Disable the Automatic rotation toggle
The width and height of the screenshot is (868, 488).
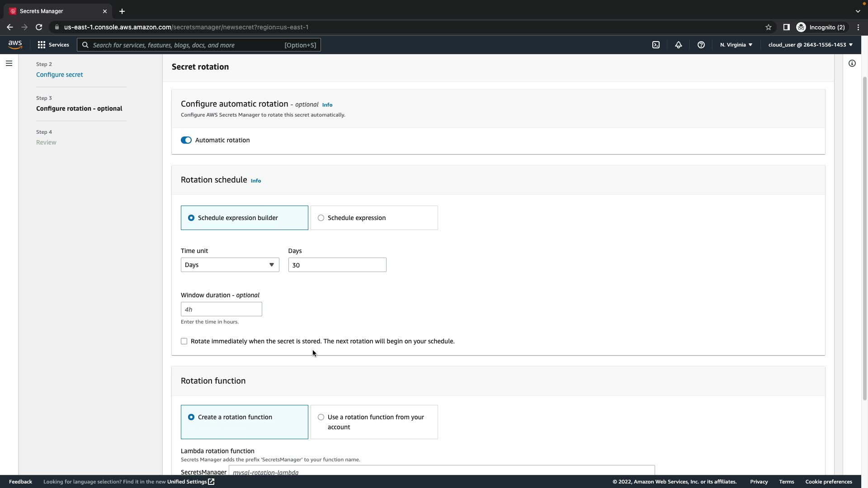tap(186, 140)
